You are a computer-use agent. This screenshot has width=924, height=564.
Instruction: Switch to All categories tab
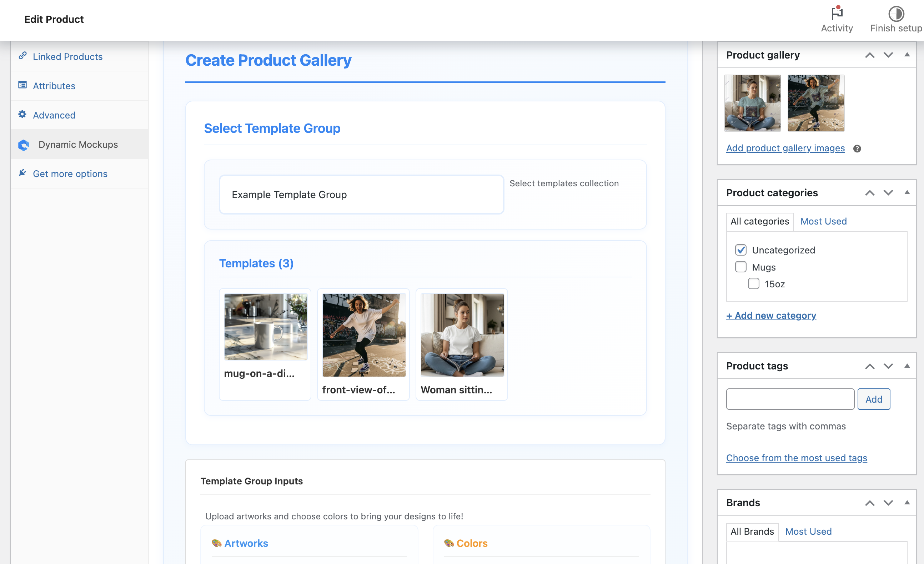click(760, 222)
